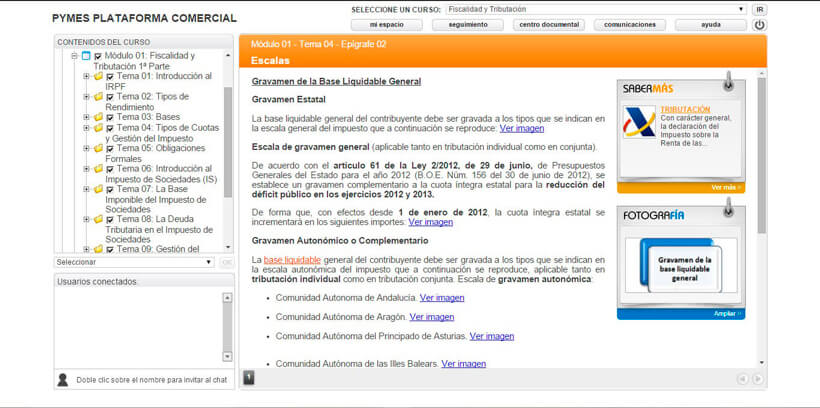Click Ver más in Saber Más panel
The image size is (820, 408).
click(726, 188)
